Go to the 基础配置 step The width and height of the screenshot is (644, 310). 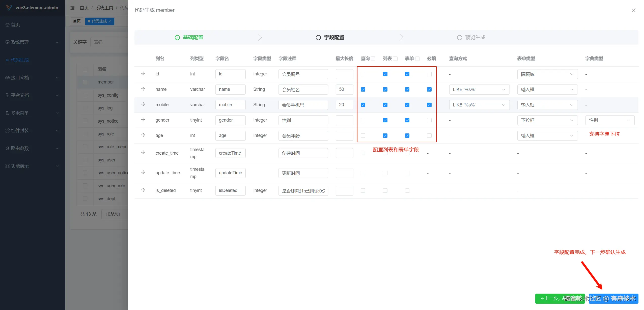(x=193, y=38)
